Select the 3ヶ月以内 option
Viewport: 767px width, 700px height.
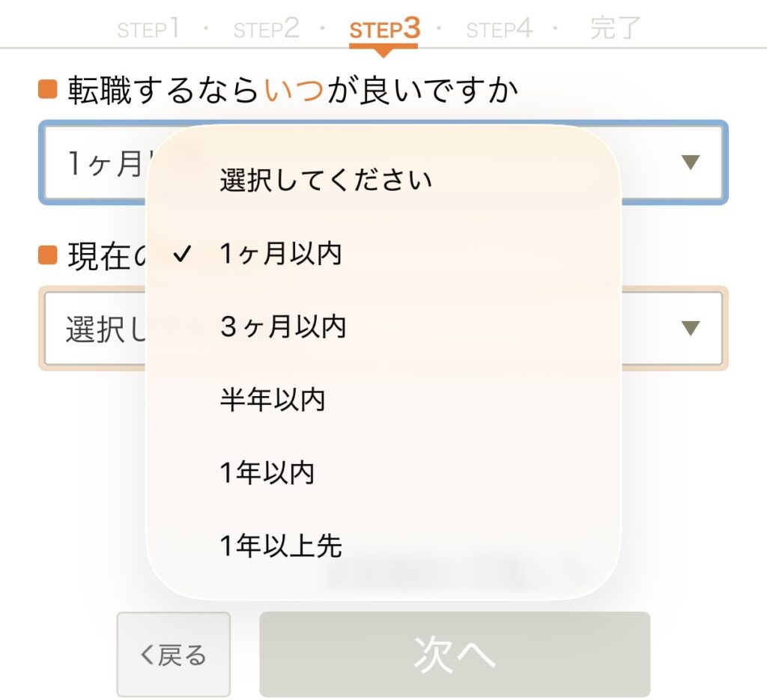[282, 327]
